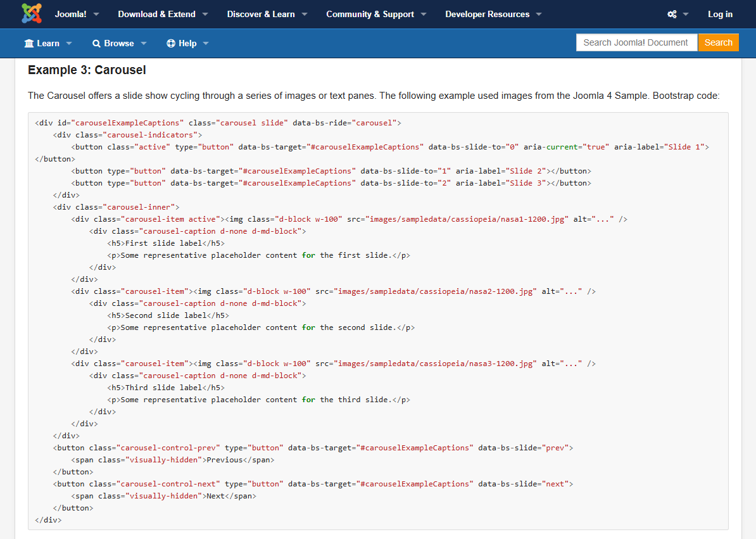Click the caret arrow next to gears icon
756x539 pixels.
[x=686, y=15]
